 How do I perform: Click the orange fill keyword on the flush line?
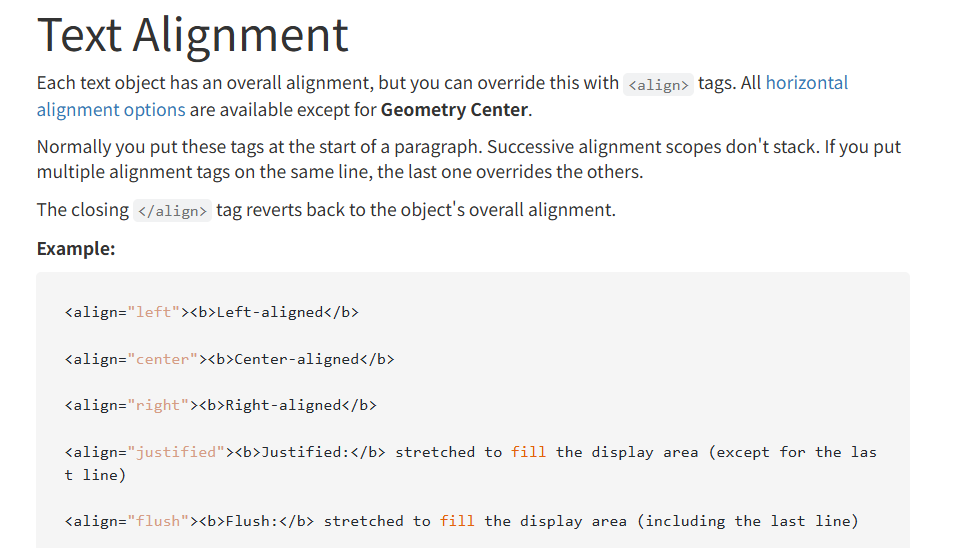(457, 521)
